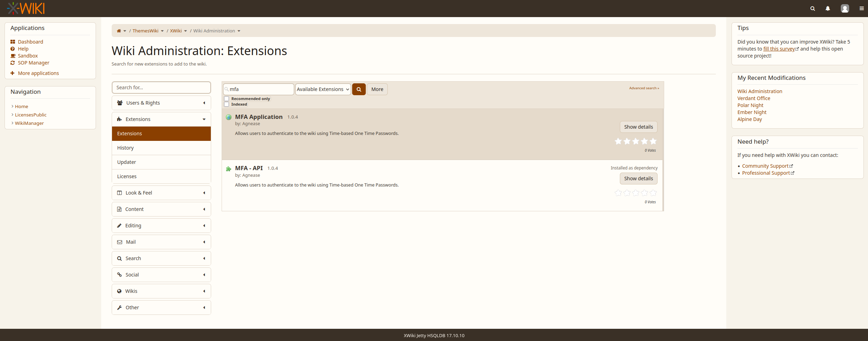Viewport: 868px width, 341px height.
Task: Open the Licenses submenu item
Action: [161, 176]
